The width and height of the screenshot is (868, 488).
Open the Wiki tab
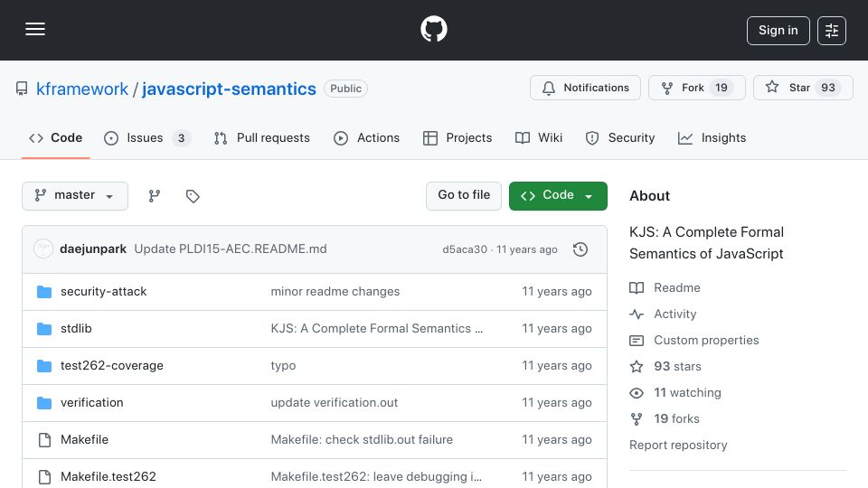point(539,137)
